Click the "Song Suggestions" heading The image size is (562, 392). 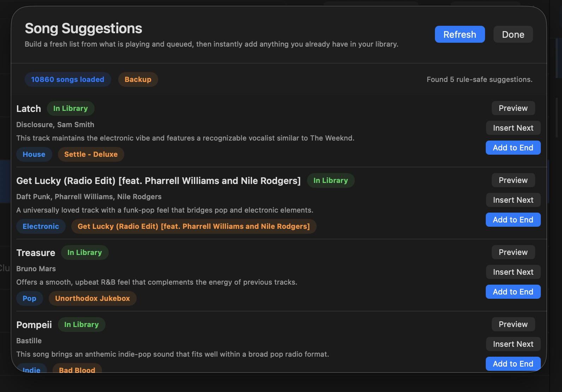pyautogui.click(x=83, y=28)
